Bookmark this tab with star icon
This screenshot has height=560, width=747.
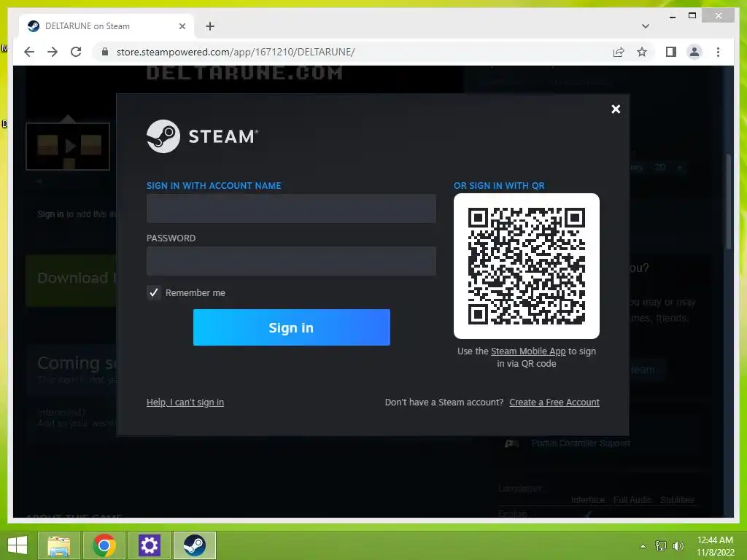click(642, 52)
